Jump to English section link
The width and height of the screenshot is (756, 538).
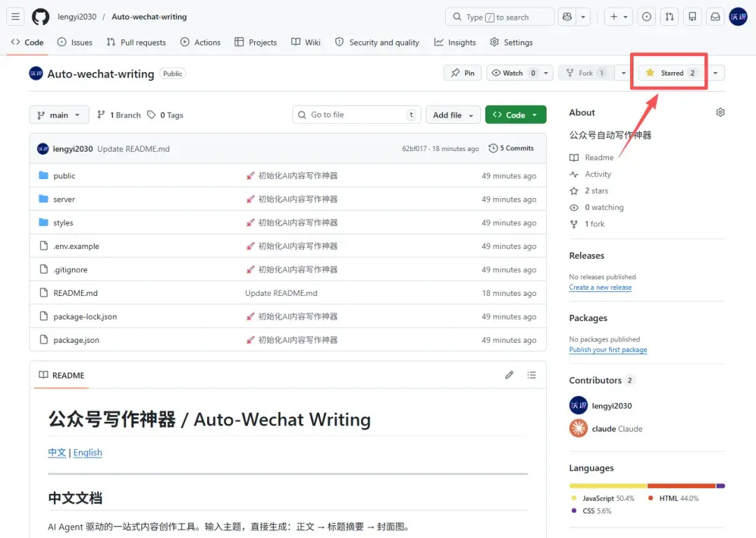coord(87,452)
